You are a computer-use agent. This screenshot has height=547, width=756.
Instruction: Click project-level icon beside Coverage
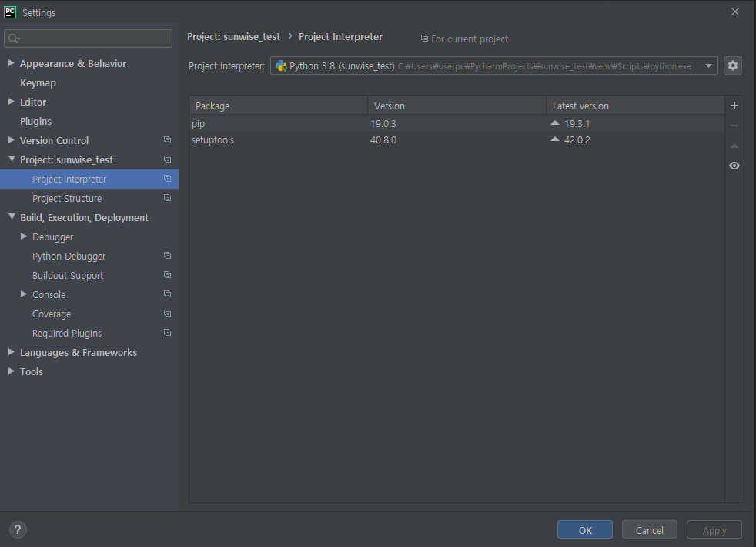point(167,314)
